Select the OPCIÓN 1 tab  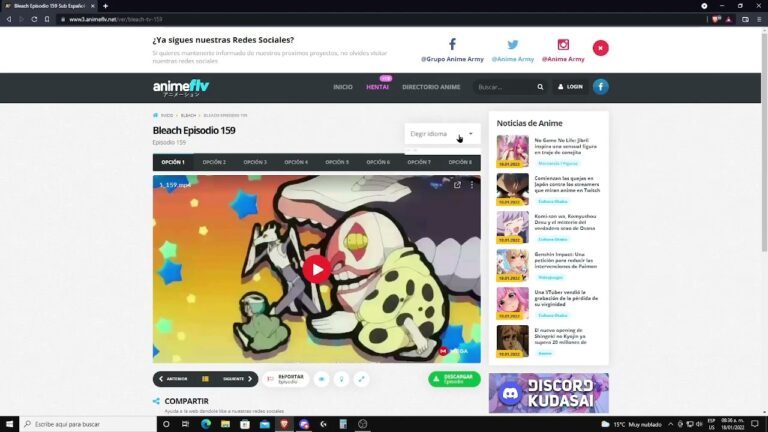(x=173, y=162)
